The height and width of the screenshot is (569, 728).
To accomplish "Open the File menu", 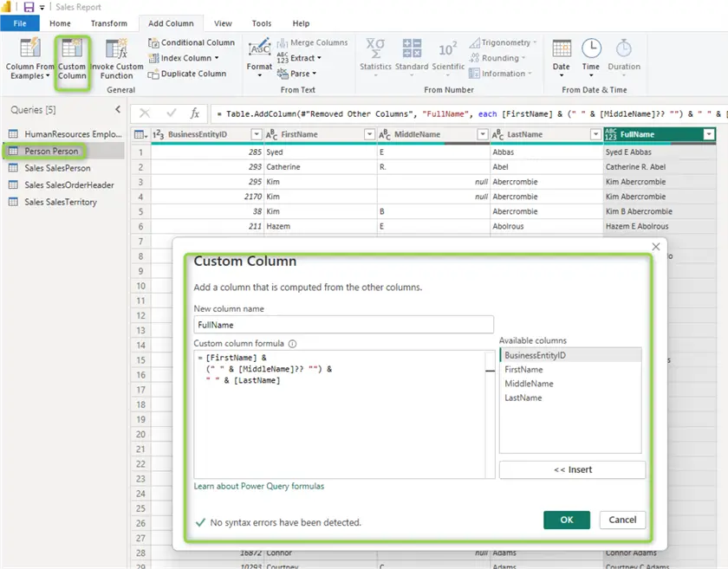I will click(20, 23).
